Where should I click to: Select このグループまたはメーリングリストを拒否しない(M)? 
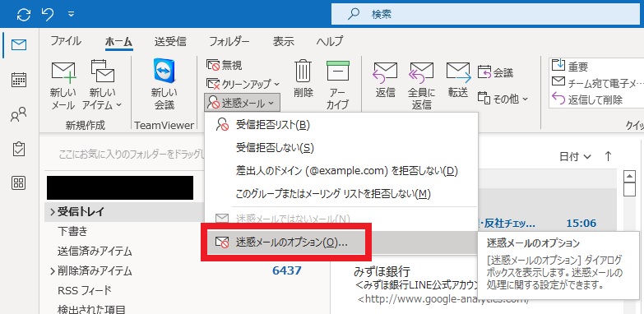[341, 193]
